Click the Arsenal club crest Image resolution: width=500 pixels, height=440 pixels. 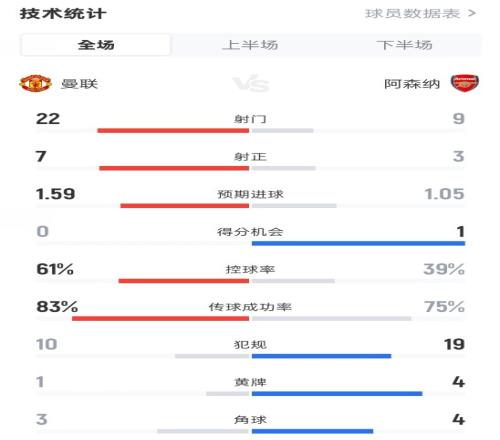click(465, 83)
